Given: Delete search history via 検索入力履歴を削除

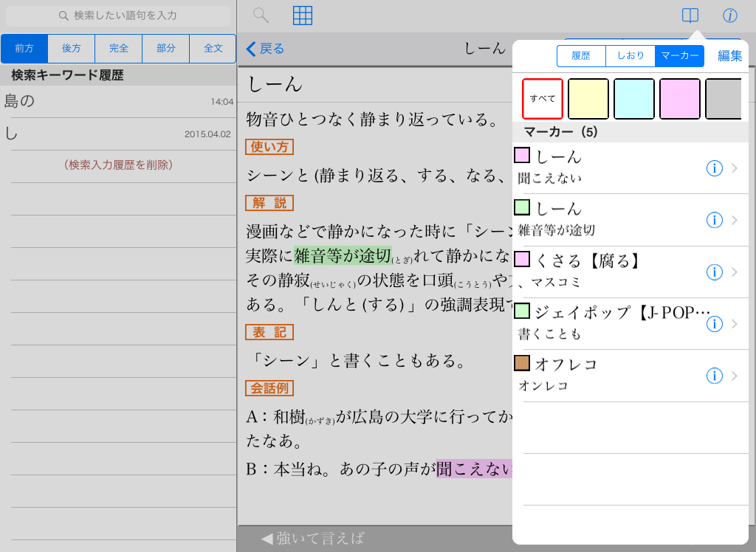Looking at the screenshot, I should (x=118, y=165).
